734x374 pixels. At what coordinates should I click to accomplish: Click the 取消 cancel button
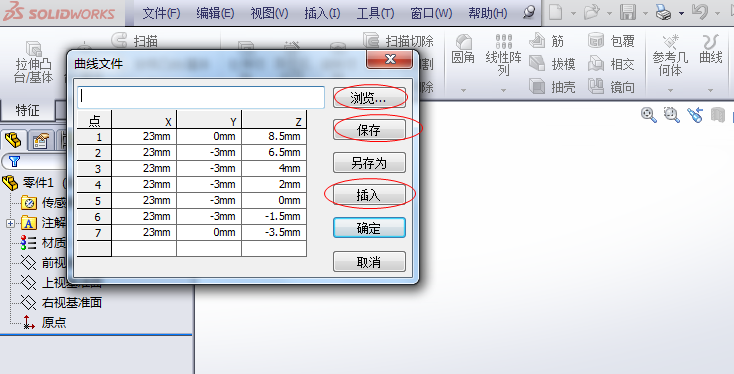tap(369, 262)
